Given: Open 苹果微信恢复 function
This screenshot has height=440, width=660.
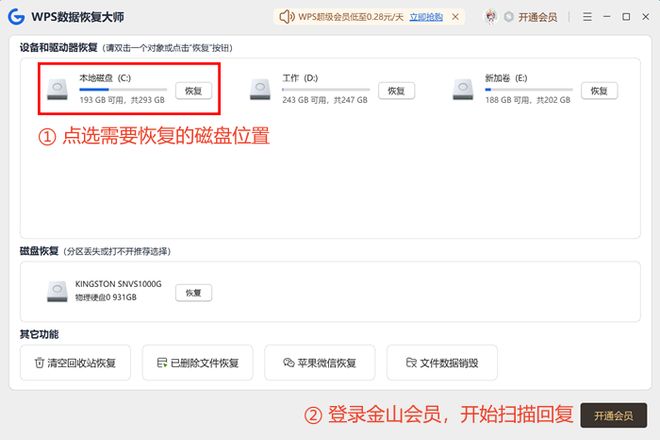Looking at the screenshot, I should pyautogui.click(x=320, y=363).
